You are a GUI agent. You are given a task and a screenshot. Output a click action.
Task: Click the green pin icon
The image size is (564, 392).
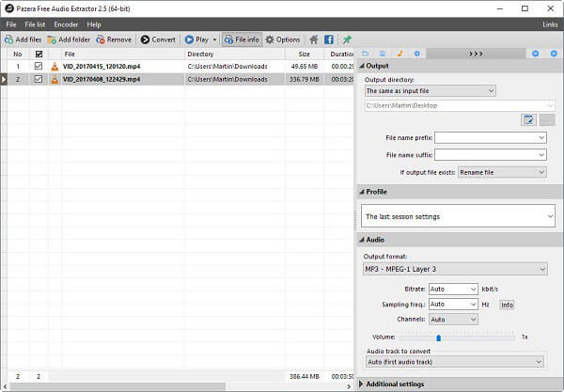coord(347,39)
